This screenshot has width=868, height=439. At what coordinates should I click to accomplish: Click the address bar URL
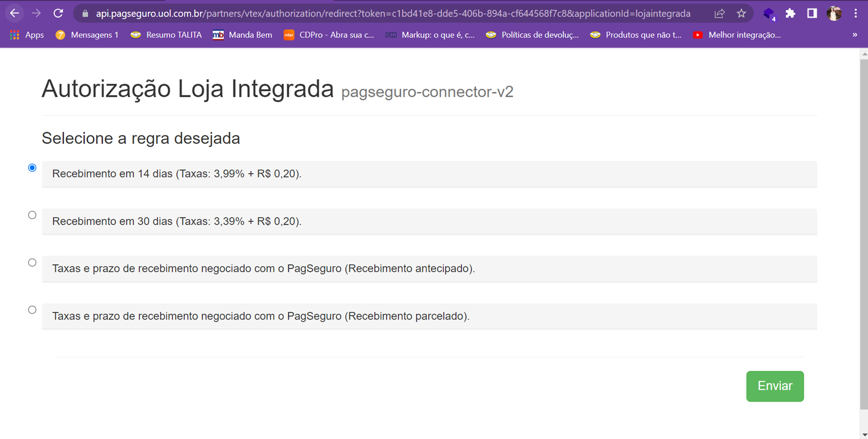(x=393, y=14)
